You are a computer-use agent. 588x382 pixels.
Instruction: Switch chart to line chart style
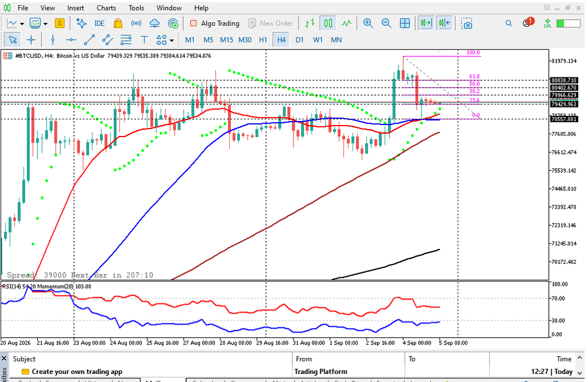click(x=346, y=23)
